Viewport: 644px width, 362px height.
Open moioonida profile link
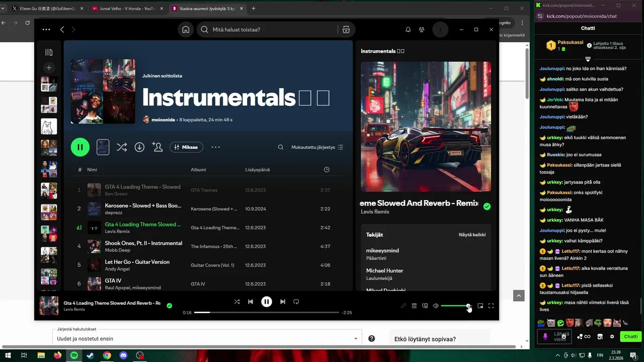point(163,120)
